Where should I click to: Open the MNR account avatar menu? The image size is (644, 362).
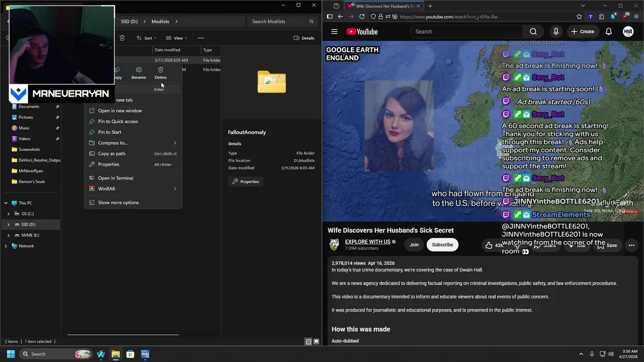tap(628, 32)
